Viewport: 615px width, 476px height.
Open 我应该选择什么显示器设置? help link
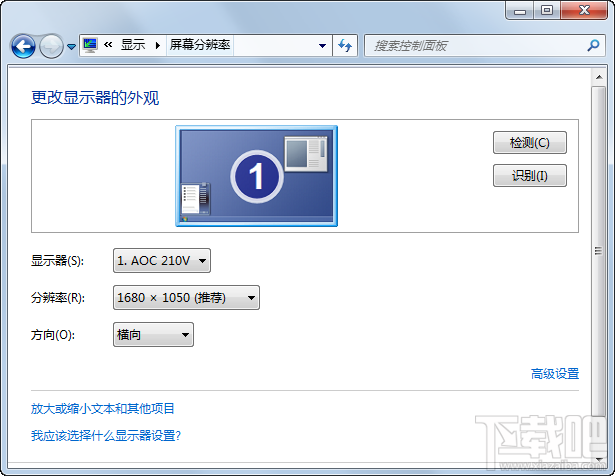pyautogui.click(x=106, y=435)
